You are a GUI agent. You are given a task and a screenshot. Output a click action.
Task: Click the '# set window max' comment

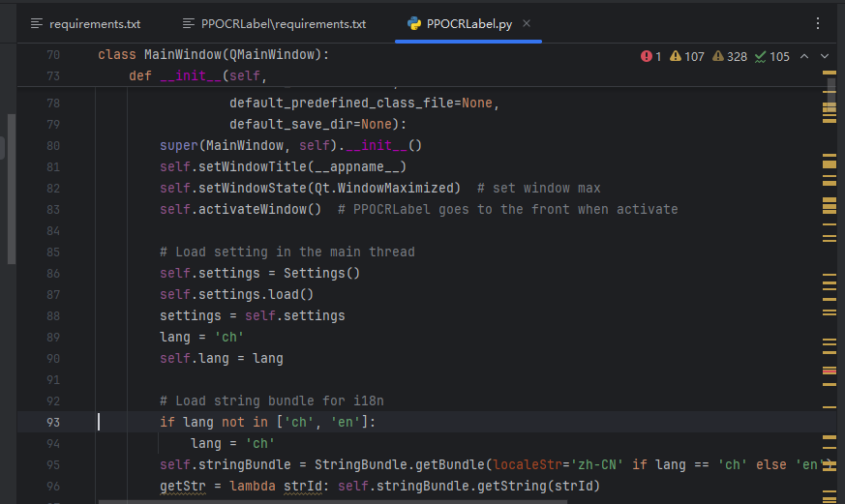[x=539, y=188]
